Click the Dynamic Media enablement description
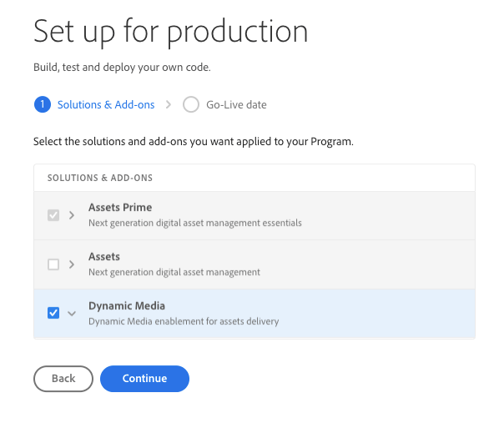504x438 pixels. [x=183, y=321]
